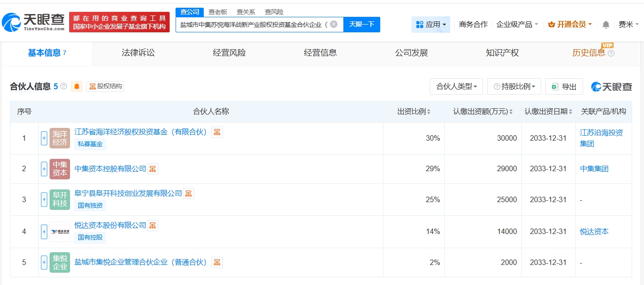Open 悦达资本股份有限公司 link

tap(110, 225)
